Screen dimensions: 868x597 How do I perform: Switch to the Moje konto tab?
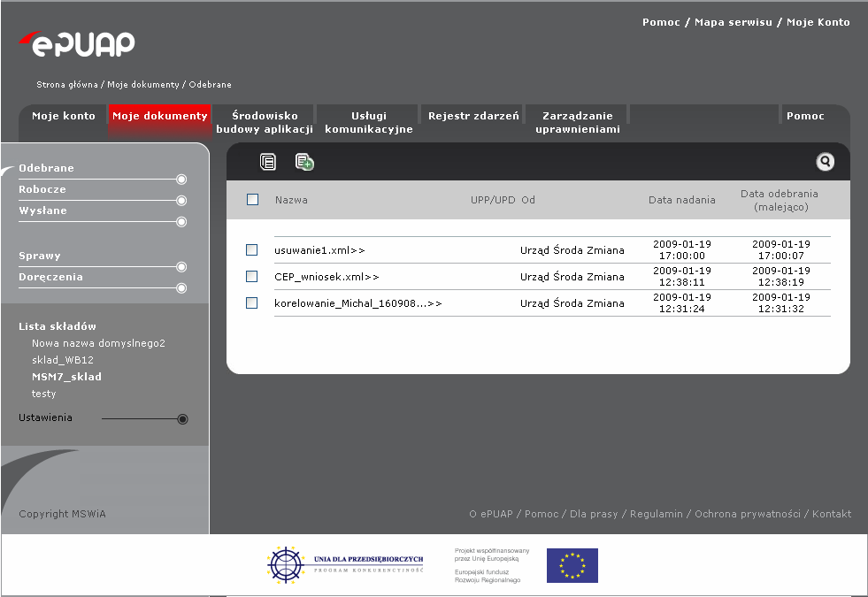(x=63, y=116)
